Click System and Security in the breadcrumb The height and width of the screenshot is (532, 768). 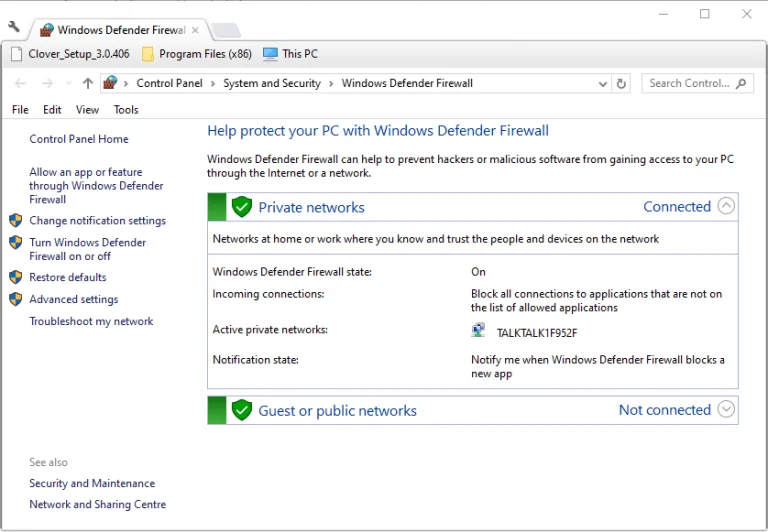(272, 84)
